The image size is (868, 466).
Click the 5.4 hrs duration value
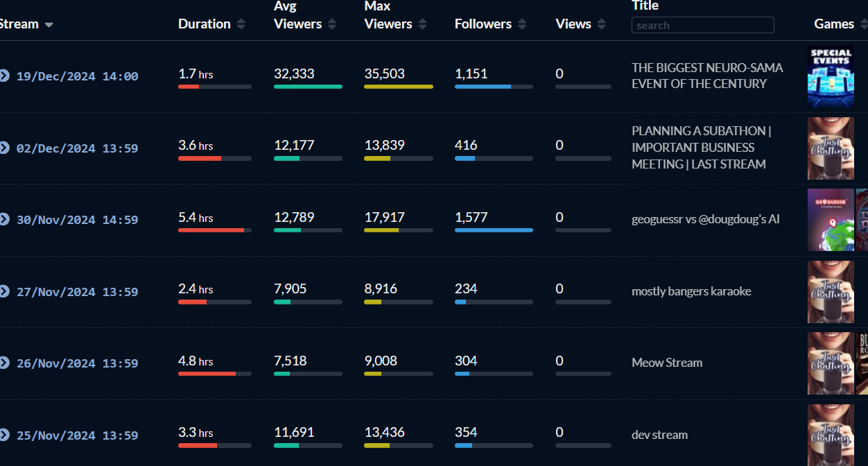coord(196,217)
